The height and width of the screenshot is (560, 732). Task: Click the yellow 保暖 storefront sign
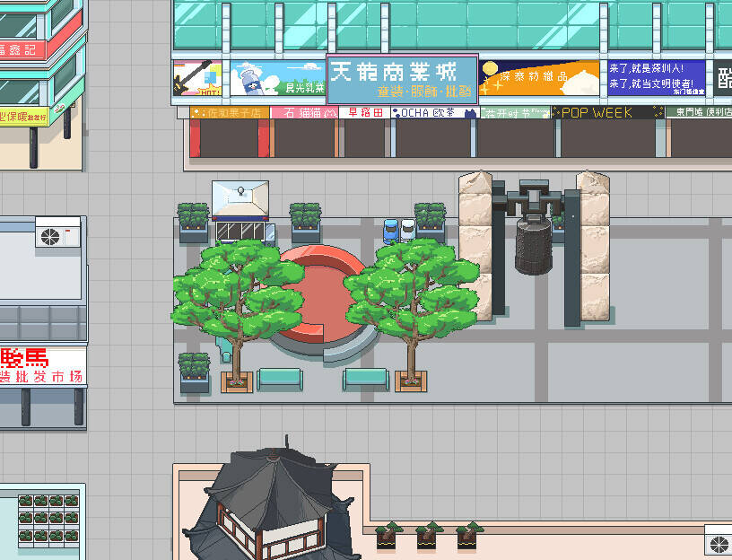[24, 117]
